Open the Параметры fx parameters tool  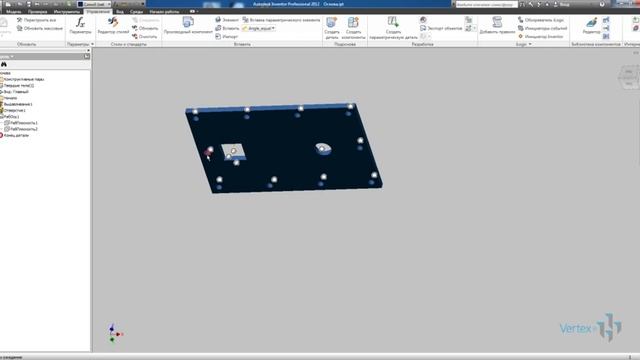pos(80,25)
